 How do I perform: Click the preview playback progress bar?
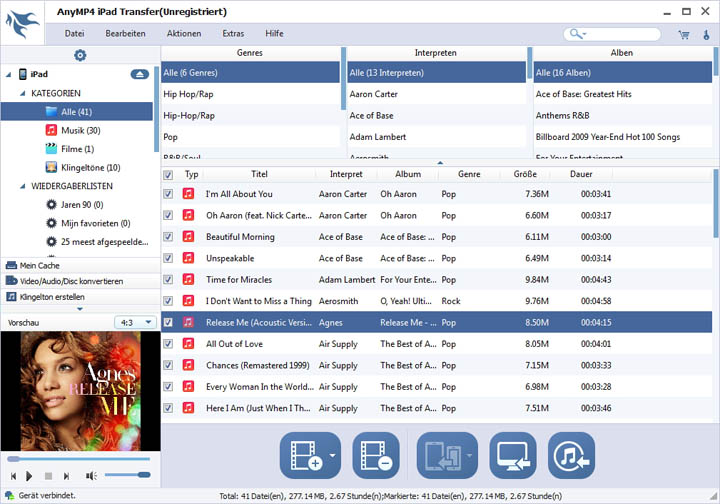tap(79, 459)
